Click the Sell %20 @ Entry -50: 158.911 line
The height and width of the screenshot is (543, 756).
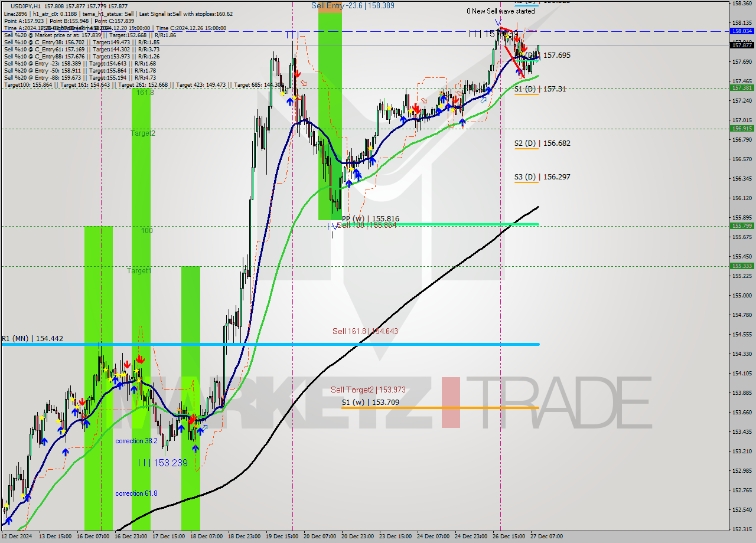(80, 71)
